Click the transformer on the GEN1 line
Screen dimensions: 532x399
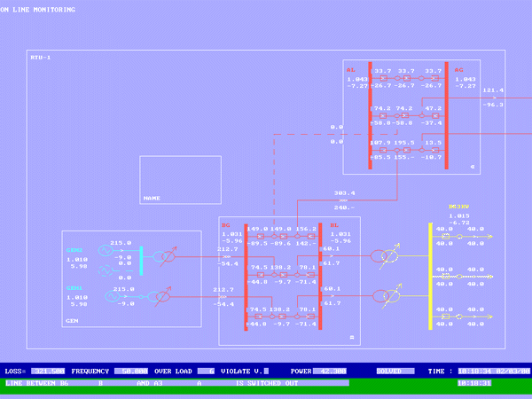162,297
